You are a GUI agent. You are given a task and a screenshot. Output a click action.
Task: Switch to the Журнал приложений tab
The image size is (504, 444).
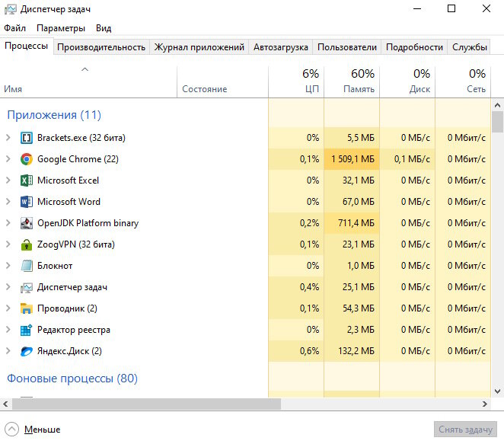199,47
